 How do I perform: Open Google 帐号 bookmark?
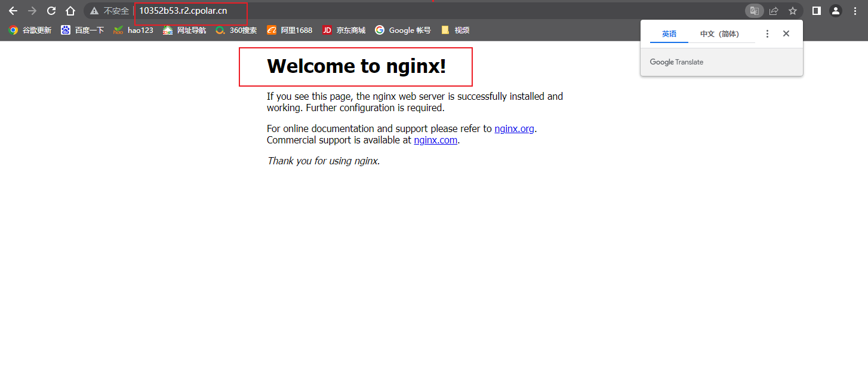pos(403,30)
